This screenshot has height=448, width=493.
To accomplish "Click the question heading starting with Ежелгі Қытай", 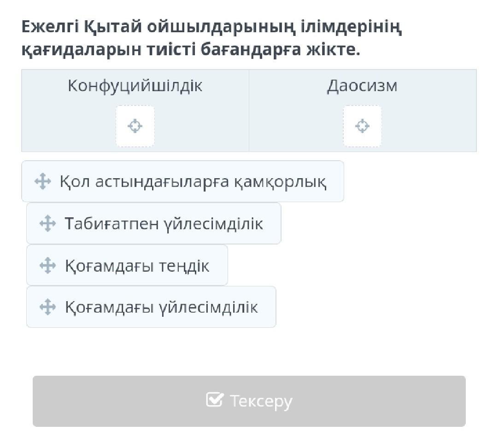I will coord(211,28).
